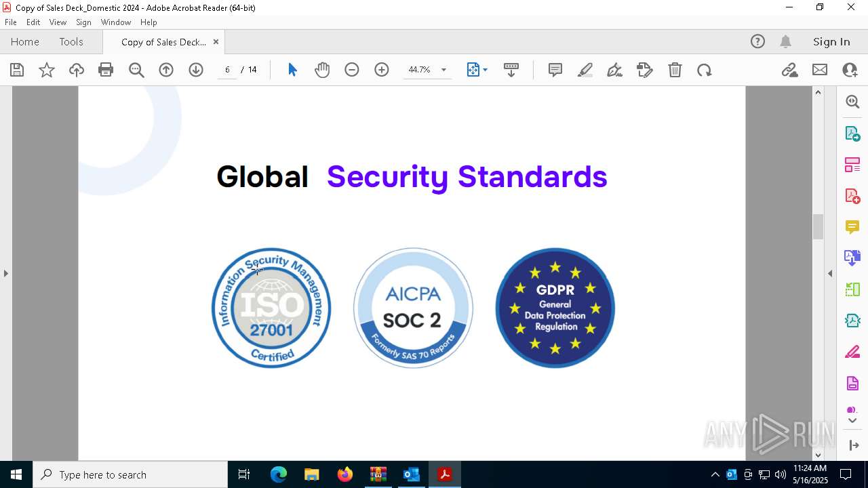Open the Window menu

pyautogui.click(x=116, y=22)
